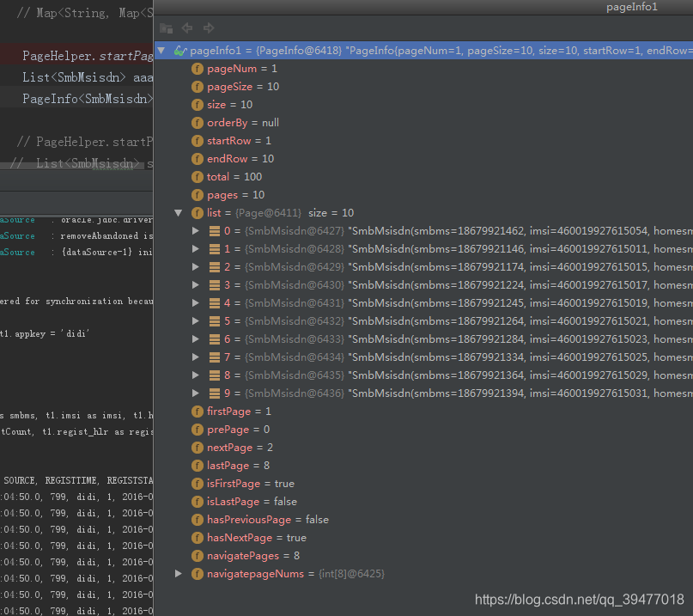This screenshot has width=693, height=616.
Task: Click the field icon beside size = 10
Action: [198, 105]
